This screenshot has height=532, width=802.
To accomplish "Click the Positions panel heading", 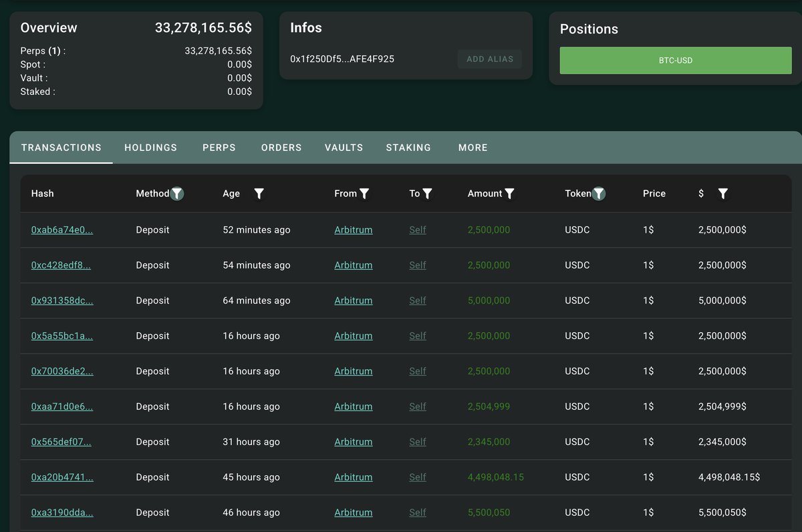I will pos(589,29).
